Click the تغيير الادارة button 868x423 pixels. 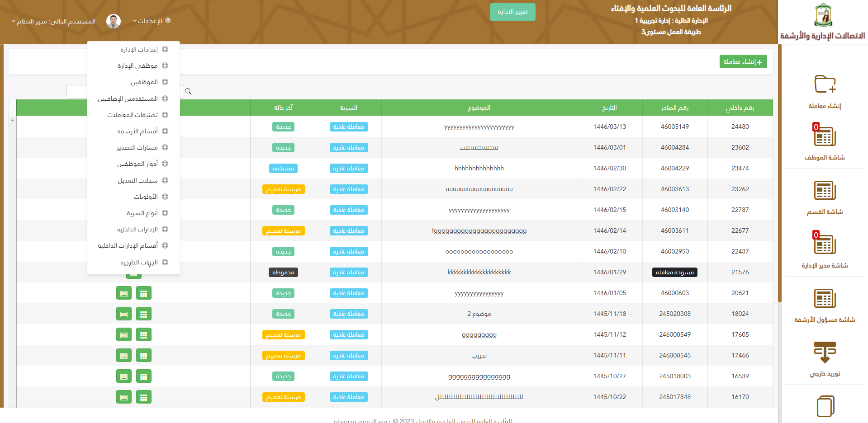pos(512,12)
